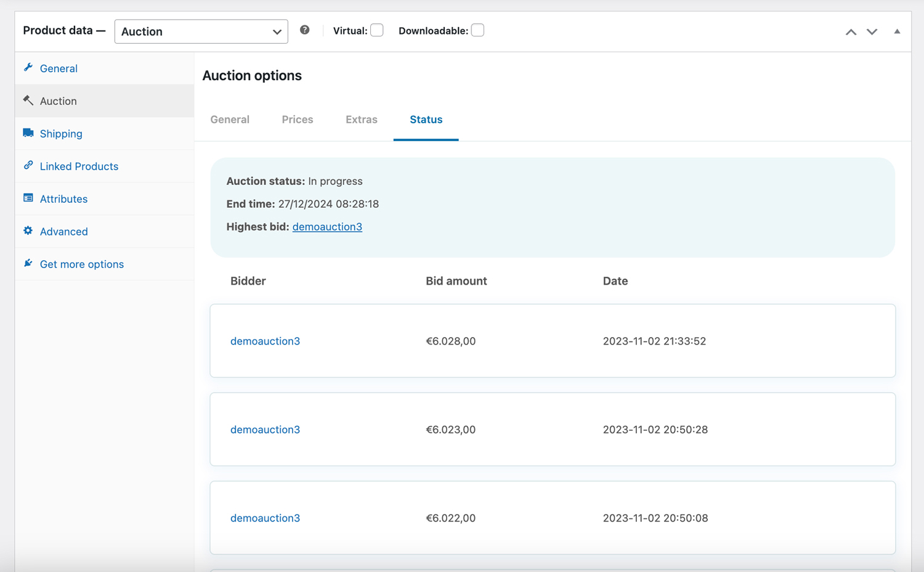
Task: Switch to the Prices tab
Action: click(x=298, y=120)
